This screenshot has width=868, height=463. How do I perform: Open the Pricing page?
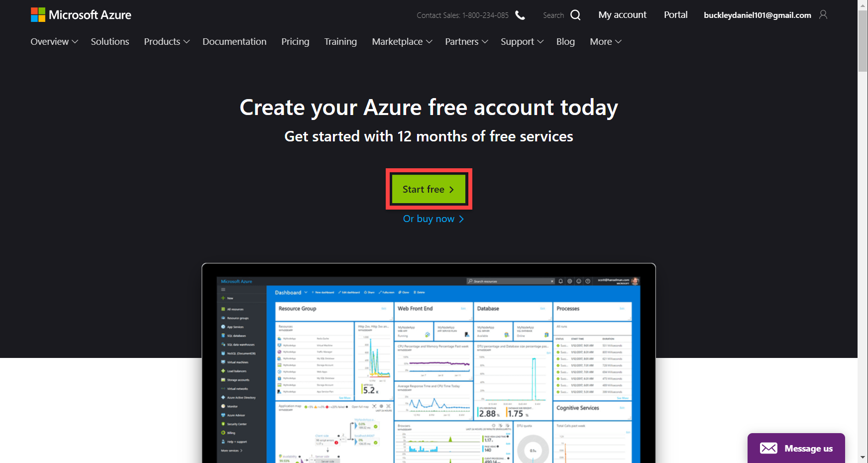(x=295, y=42)
